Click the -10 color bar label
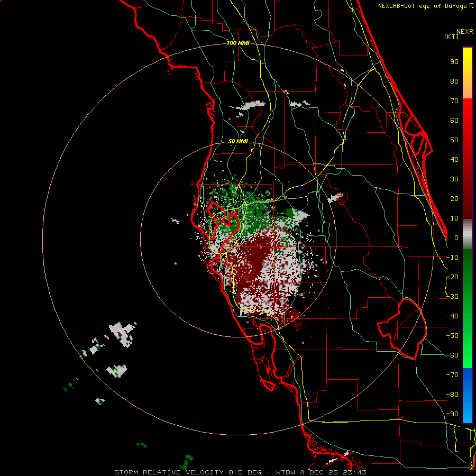 [x=452, y=258]
